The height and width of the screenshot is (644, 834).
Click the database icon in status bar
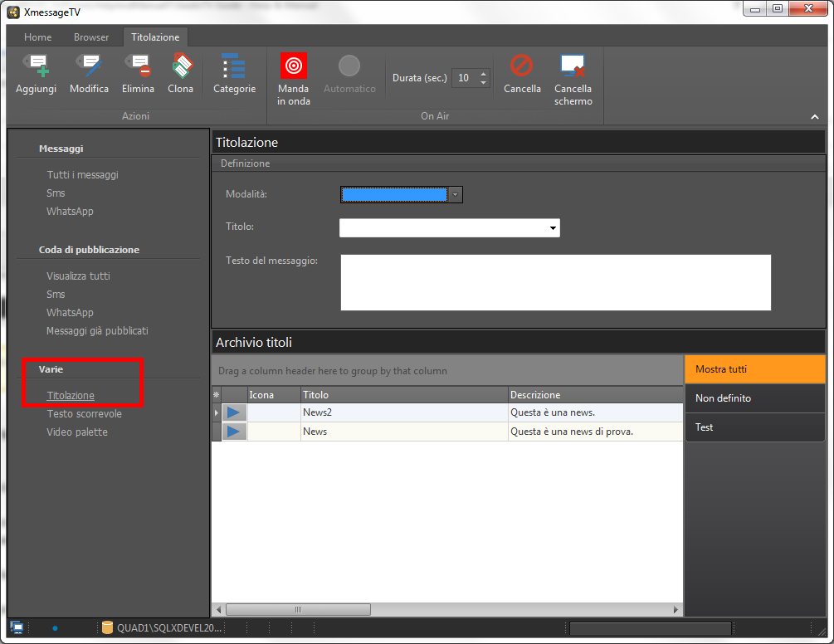pos(107,628)
